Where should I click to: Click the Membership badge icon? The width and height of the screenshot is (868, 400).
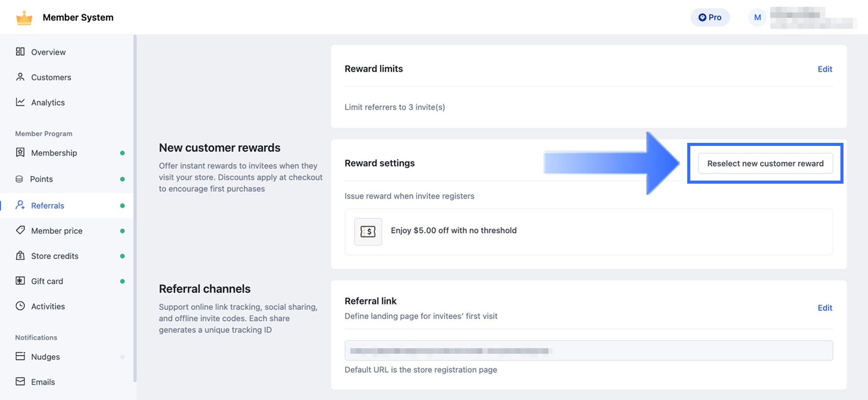tap(20, 153)
